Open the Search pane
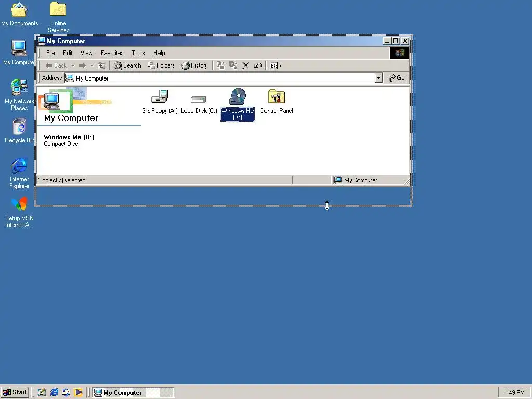This screenshot has height=399, width=532. coord(128,65)
